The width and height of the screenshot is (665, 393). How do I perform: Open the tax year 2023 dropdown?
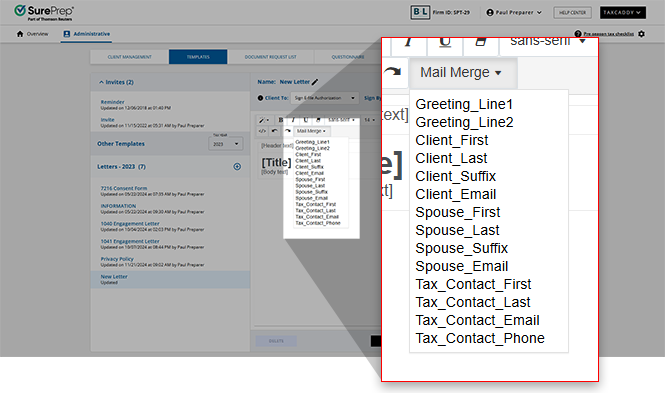coord(226,144)
